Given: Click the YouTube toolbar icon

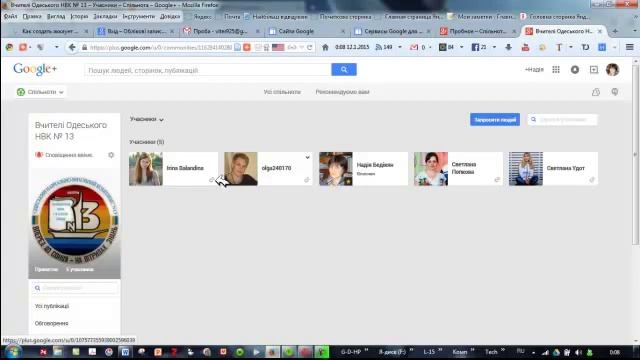Looking at the screenshot, I should coord(525,47).
